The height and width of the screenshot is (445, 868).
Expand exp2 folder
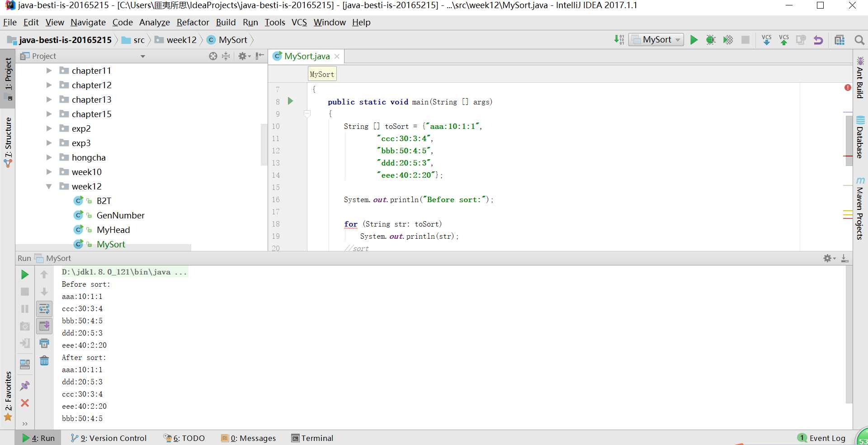[x=49, y=128]
